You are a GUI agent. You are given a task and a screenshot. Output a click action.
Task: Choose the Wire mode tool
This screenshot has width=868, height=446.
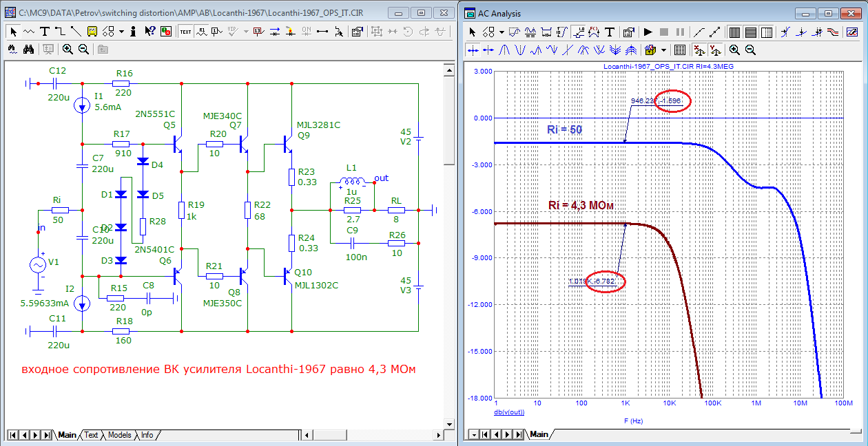60,31
